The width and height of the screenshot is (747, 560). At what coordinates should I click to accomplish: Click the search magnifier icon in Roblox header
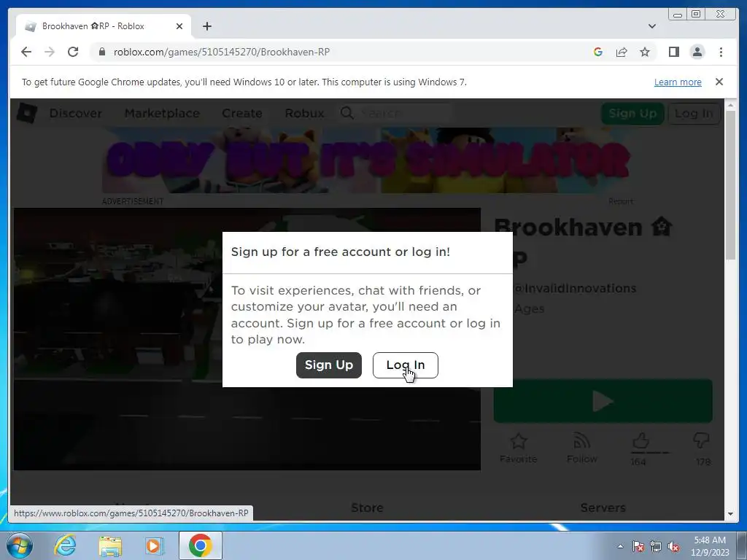347,113
